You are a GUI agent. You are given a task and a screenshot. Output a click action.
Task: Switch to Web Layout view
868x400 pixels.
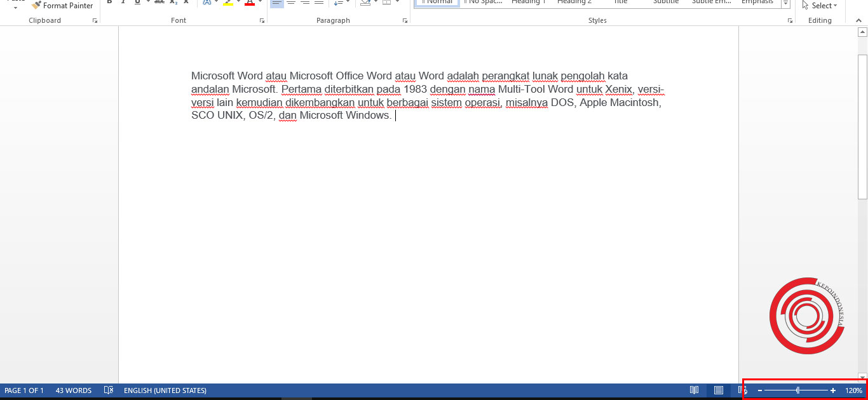pos(742,390)
